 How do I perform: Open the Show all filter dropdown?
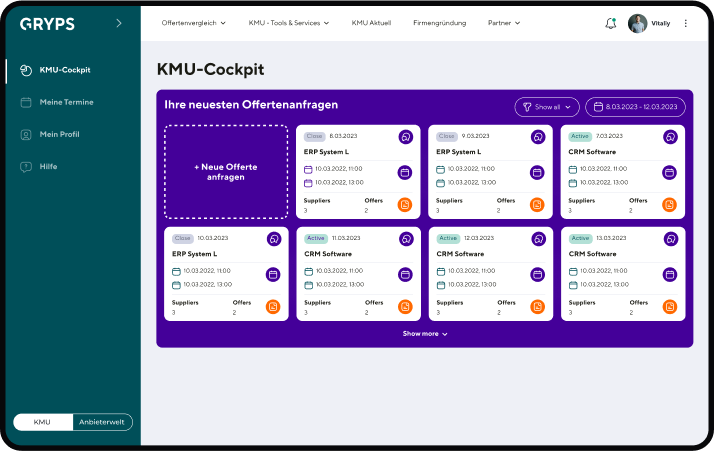click(546, 106)
